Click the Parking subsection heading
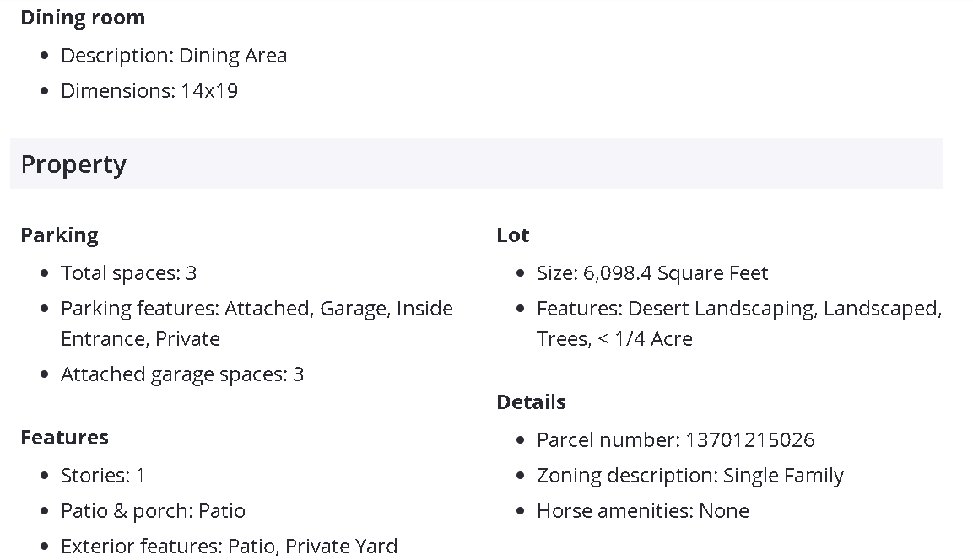This screenshot has width=973, height=560. click(x=59, y=235)
